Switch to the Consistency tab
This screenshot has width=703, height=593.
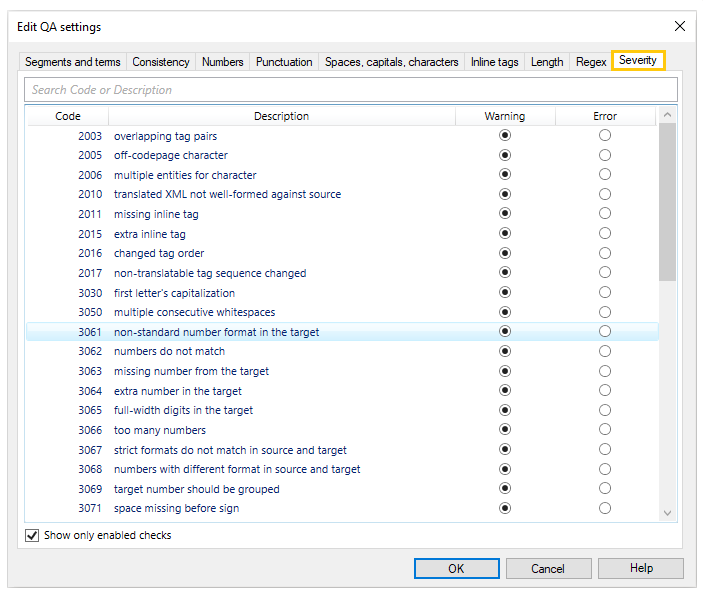pos(160,62)
